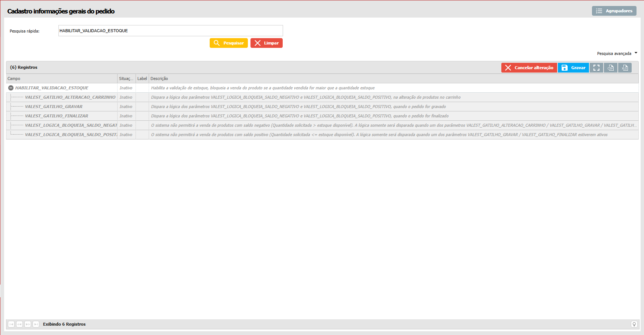
Task: Click description 'Habilita a validação de estoque'
Action: (263, 88)
